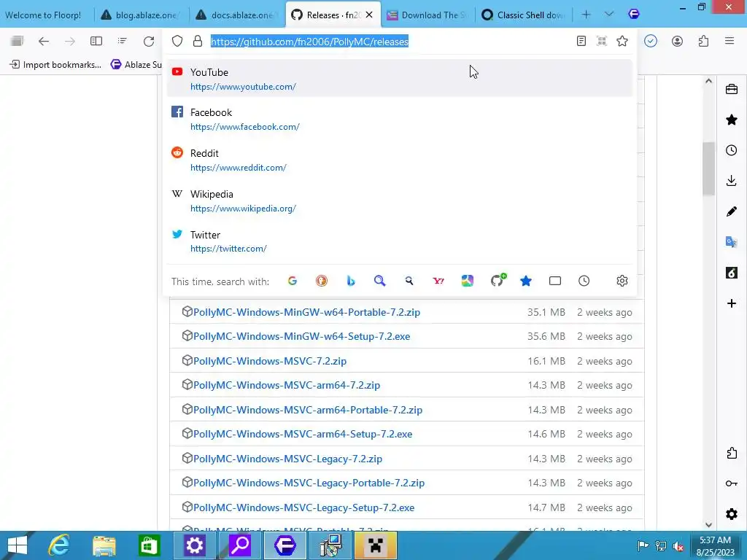747x560 pixels.
Task: Click Import bookmarks in bookmarks bar
Action: pos(55,64)
